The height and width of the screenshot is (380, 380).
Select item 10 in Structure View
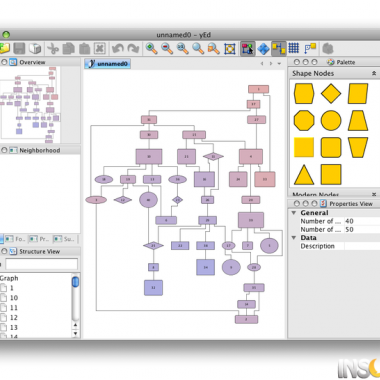(x=14, y=298)
